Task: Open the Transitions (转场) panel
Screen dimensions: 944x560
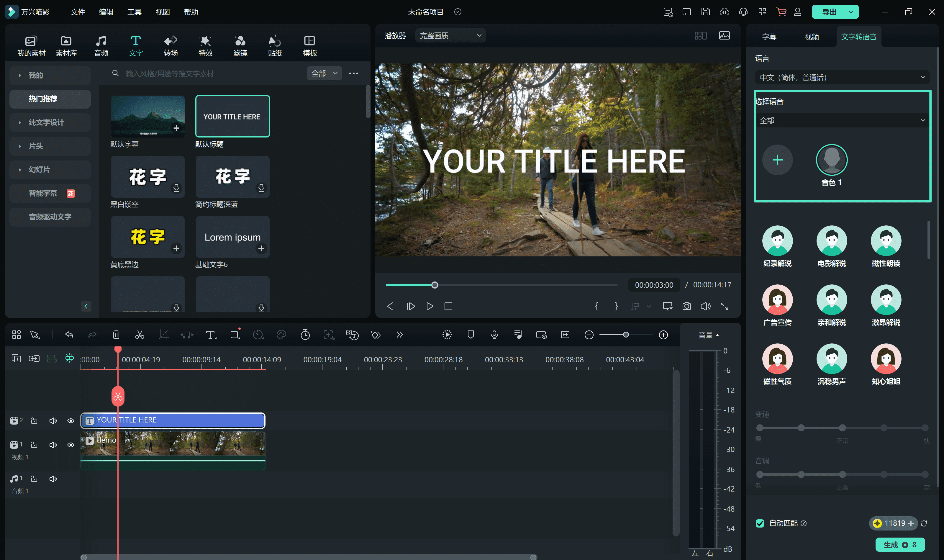Action: point(171,46)
